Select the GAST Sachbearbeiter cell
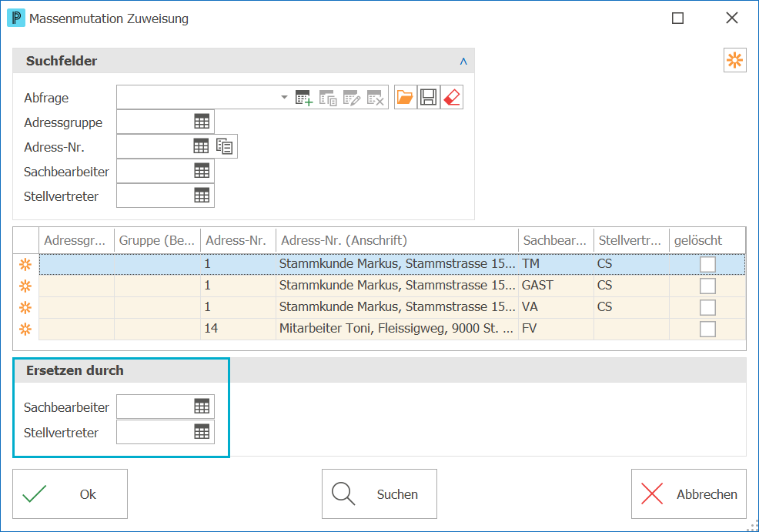This screenshot has height=532, width=759. [556, 286]
